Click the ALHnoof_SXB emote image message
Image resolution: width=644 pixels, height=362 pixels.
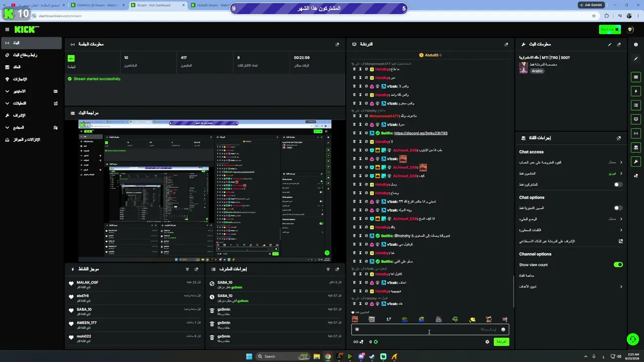[423, 167]
